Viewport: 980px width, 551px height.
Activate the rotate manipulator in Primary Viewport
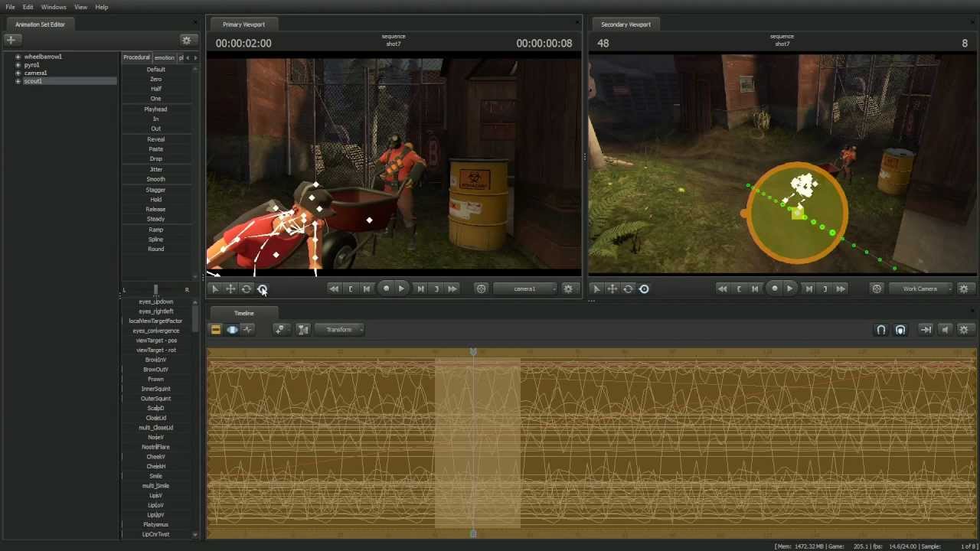click(247, 289)
